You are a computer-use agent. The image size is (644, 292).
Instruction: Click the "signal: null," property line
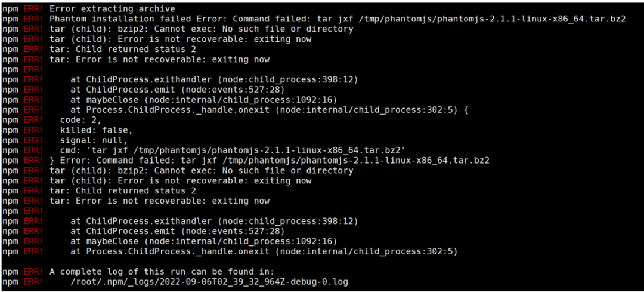(x=94, y=140)
